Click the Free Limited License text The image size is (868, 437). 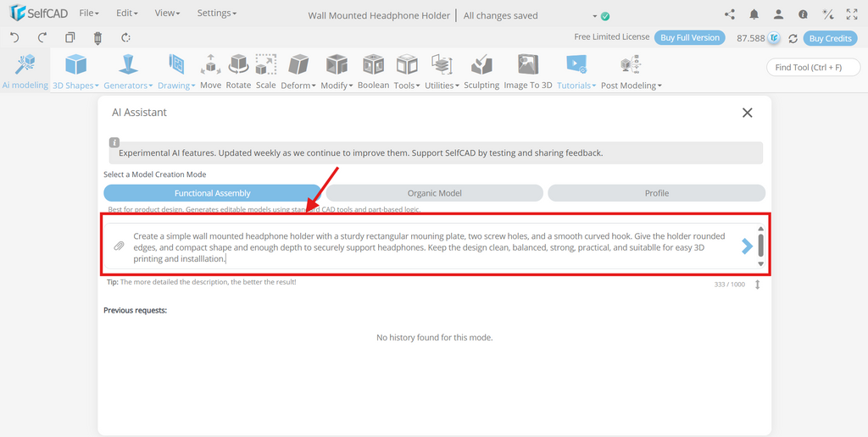[612, 37]
